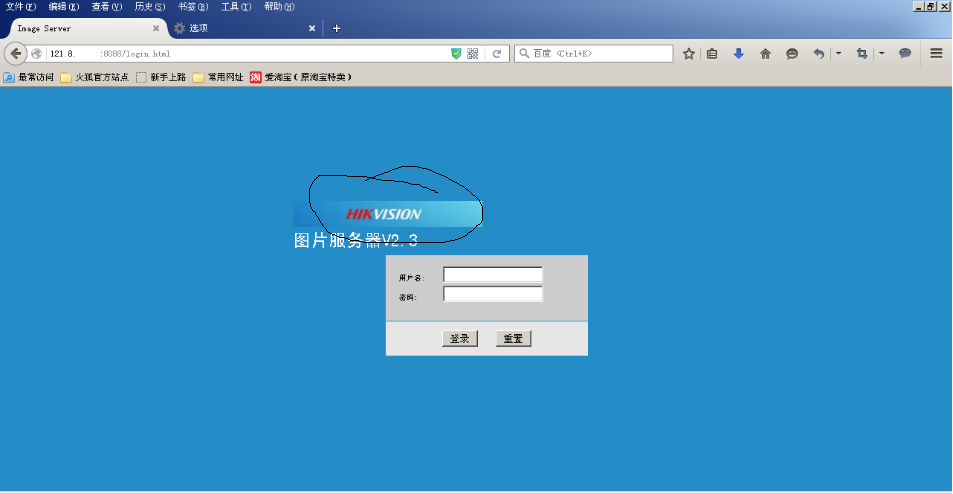Bookmark this page with the star icon
953x494 pixels.
pos(689,54)
